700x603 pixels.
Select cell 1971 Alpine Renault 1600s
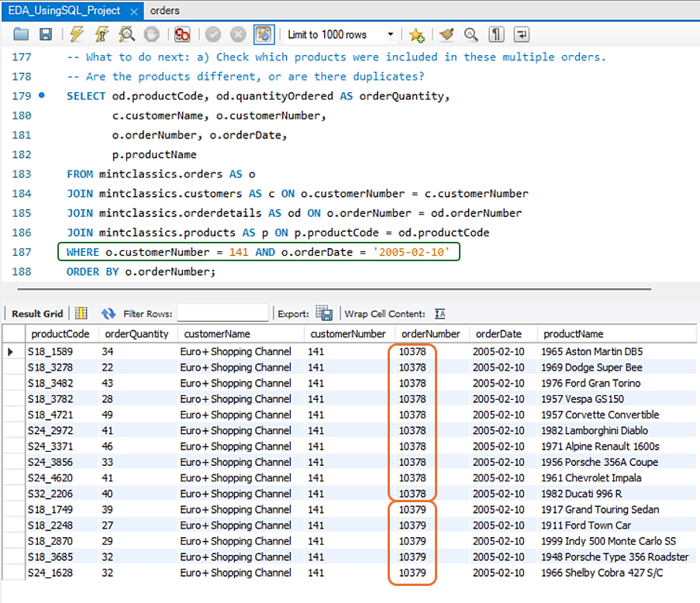pos(616,446)
